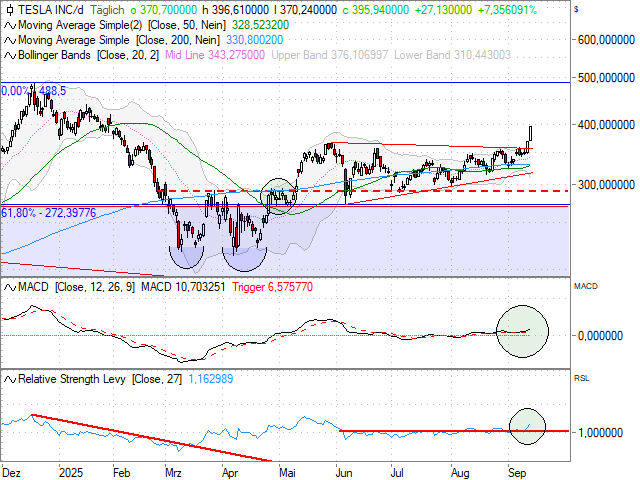Viewport: 640px width, 480px height.
Task: Click the Mai month label
Action: point(287,473)
